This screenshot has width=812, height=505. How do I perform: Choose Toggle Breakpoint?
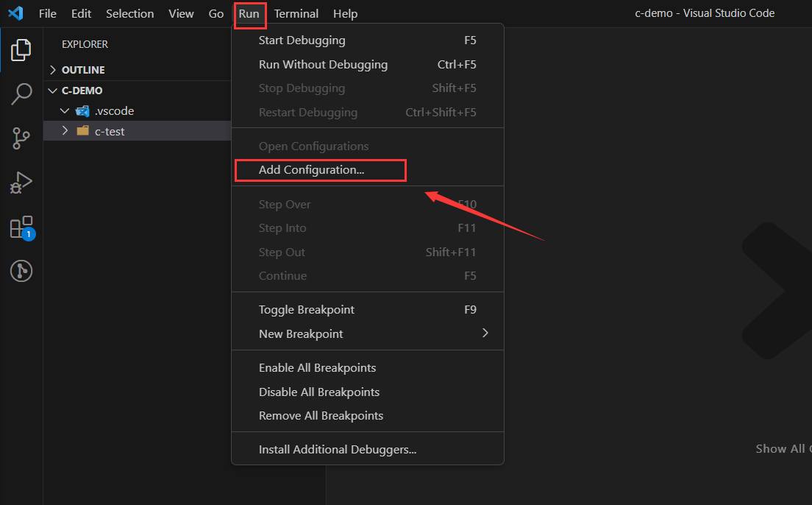point(368,309)
